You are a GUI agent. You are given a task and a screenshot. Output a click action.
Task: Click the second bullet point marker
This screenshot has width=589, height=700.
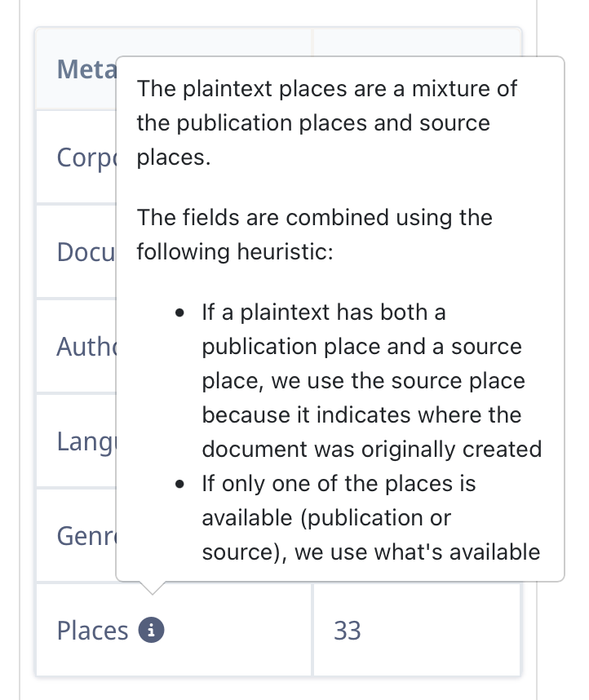(179, 484)
